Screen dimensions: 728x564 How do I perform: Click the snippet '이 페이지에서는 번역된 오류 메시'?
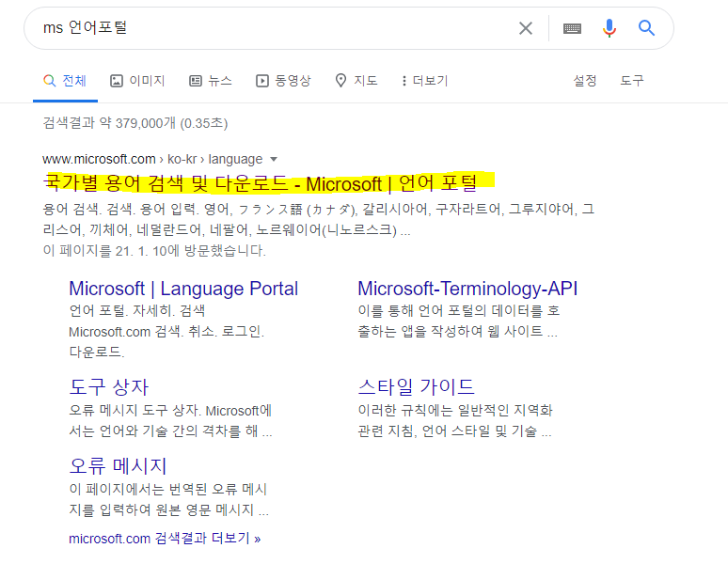[x=168, y=499]
